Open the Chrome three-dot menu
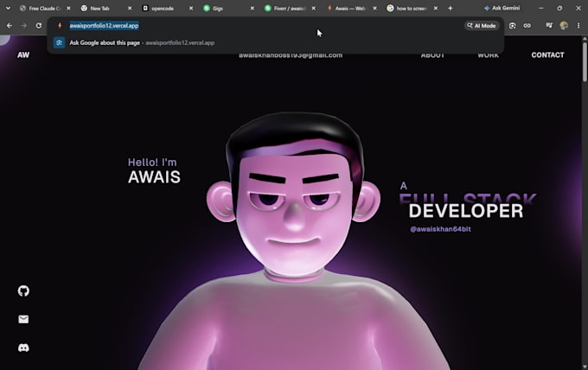 578,25
